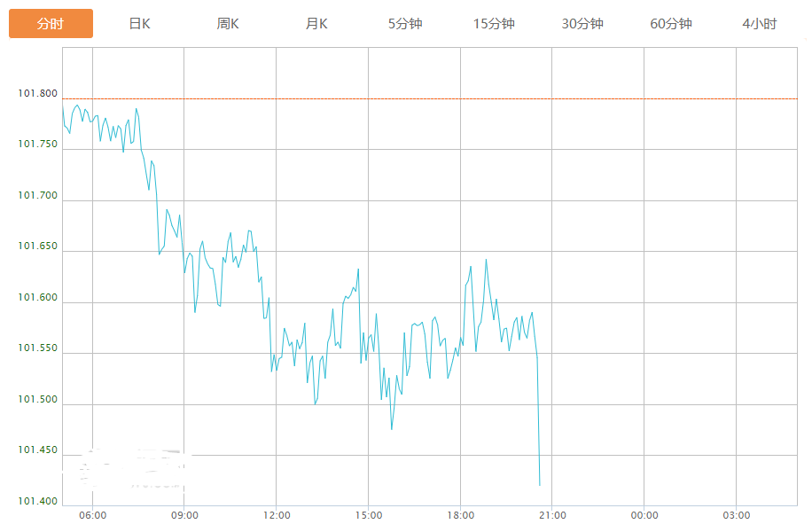Click the 06:00 time axis label
Viewport: 812px width, 524px height.
click(x=92, y=515)
